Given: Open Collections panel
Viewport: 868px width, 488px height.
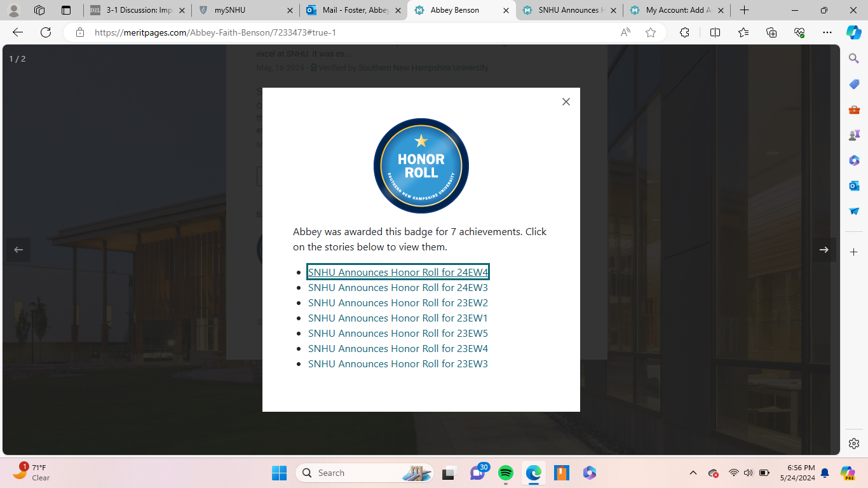Looking at the screenshot, I should [771, 32].
